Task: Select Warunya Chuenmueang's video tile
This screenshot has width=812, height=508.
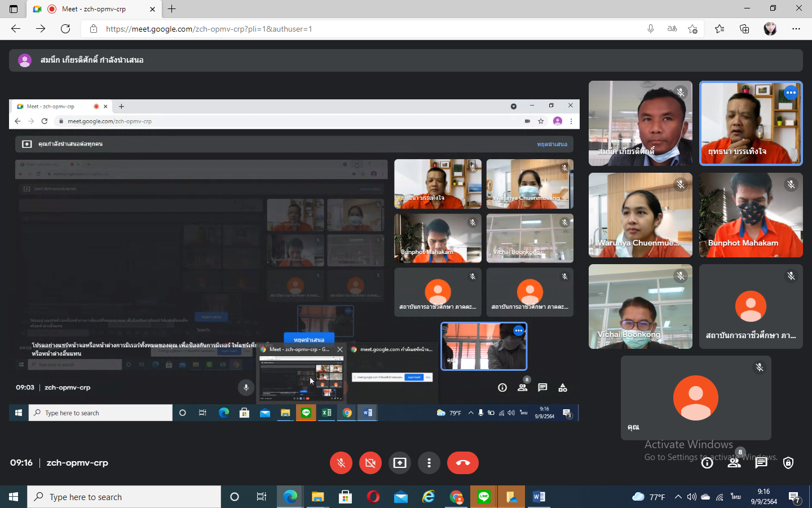Action: tap(640, 215)
